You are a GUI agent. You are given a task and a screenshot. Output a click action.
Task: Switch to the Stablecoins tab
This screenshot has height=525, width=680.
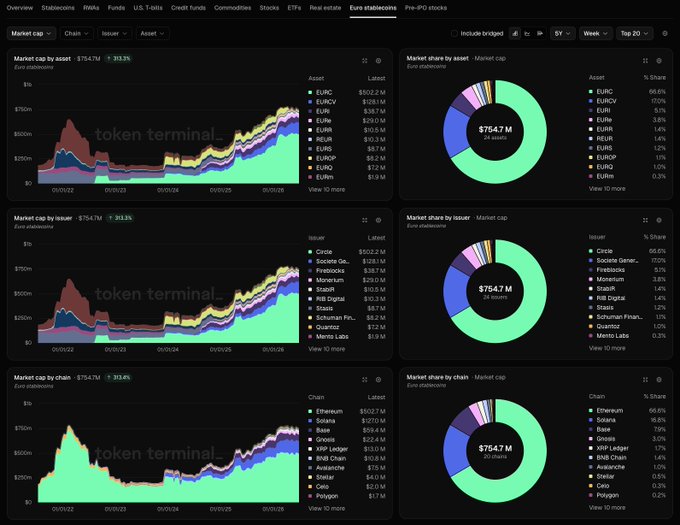pyautogui.click(x=58, y=8)
